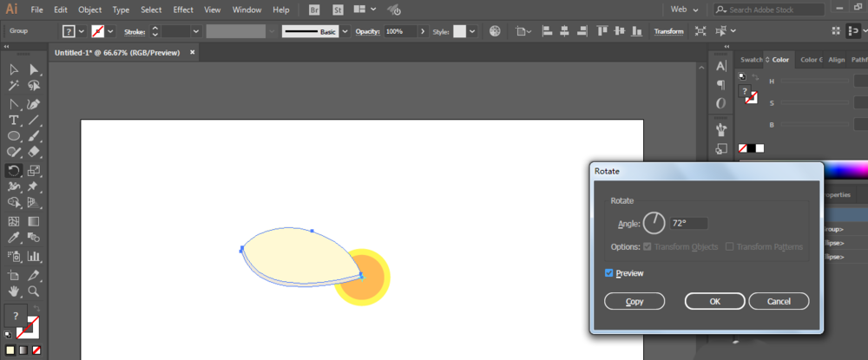Open the graphic Style dropdown
The width and height of the screenshot is (868, 360).
[x=472, y=31]
